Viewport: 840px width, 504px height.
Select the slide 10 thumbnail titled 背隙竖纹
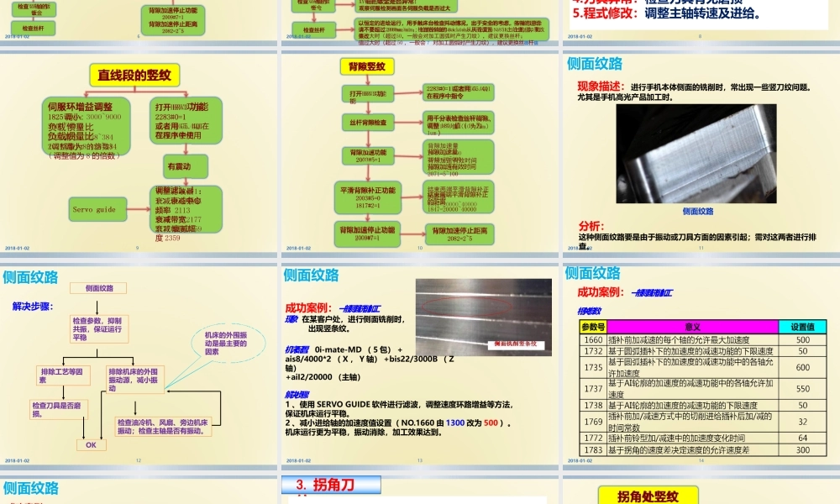[419, 153]
